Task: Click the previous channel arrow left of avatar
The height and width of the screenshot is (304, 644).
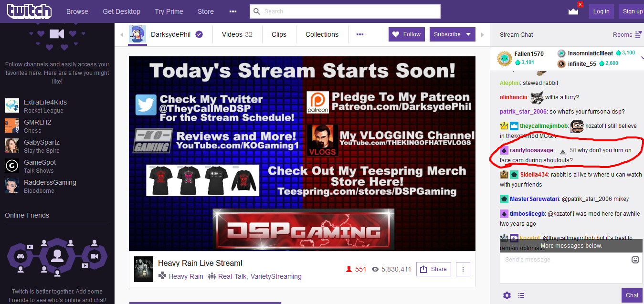Action: pyautogui.click(x=122, y=35)
